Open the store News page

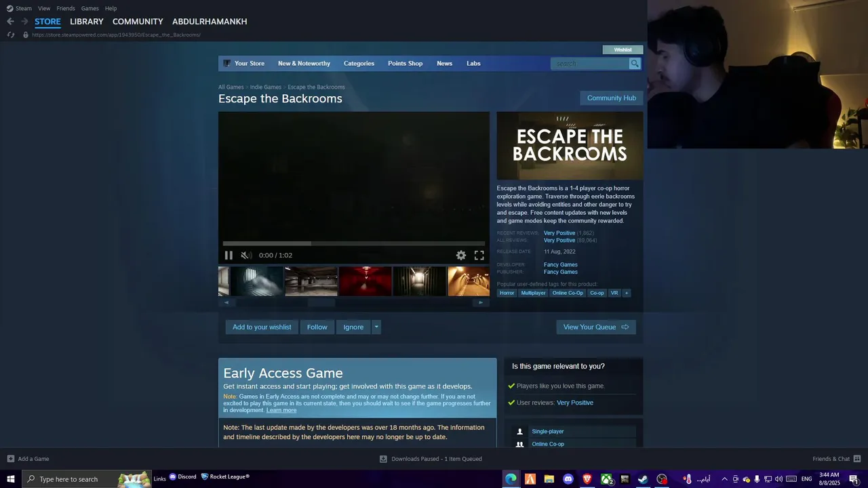(444, 64)
